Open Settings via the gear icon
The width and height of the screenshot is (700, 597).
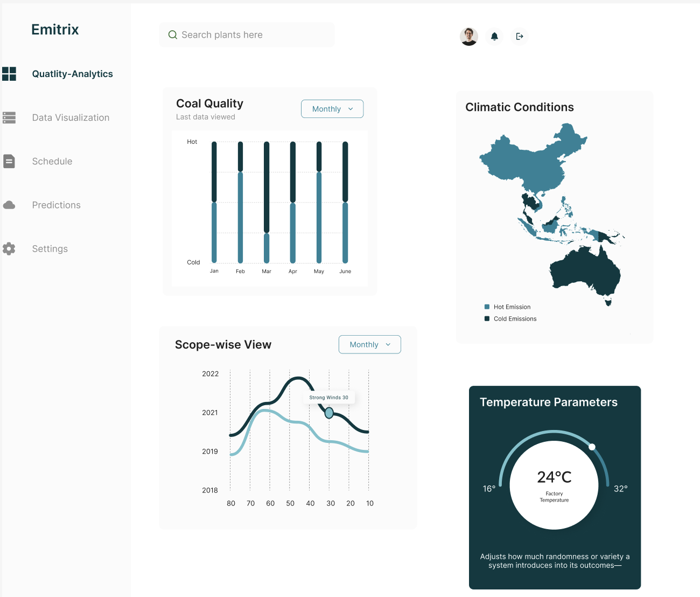coord(10,248)
